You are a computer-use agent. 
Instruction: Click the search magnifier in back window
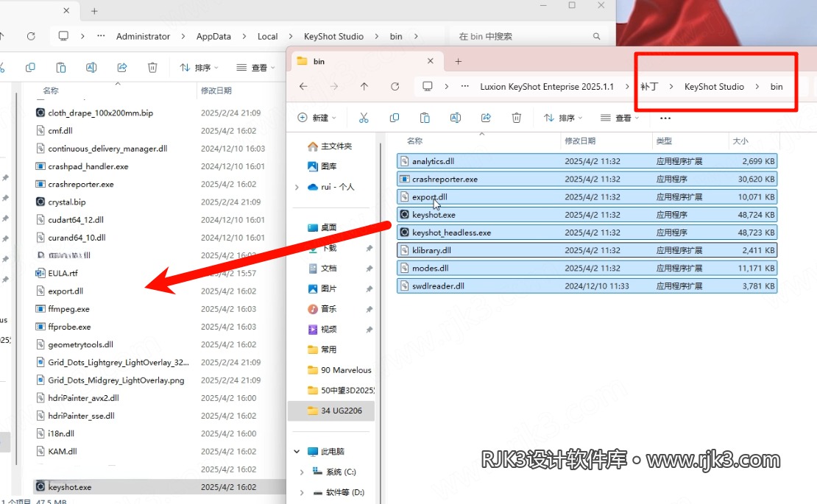(x=597, y=37)
